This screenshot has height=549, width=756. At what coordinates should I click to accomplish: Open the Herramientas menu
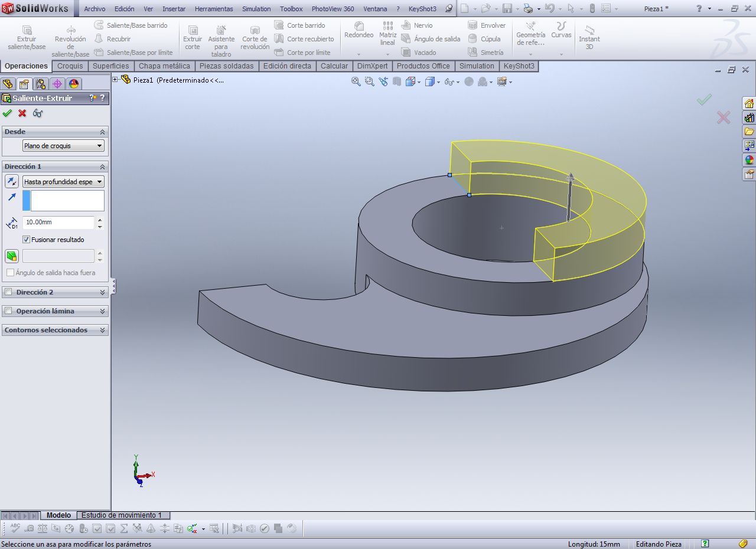tap(214, 9)
